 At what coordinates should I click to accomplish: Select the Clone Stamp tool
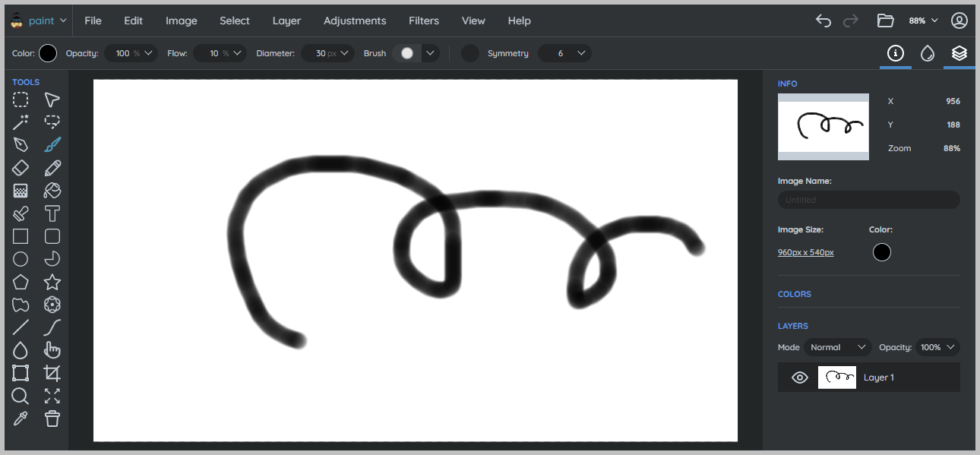coord(21,213)
